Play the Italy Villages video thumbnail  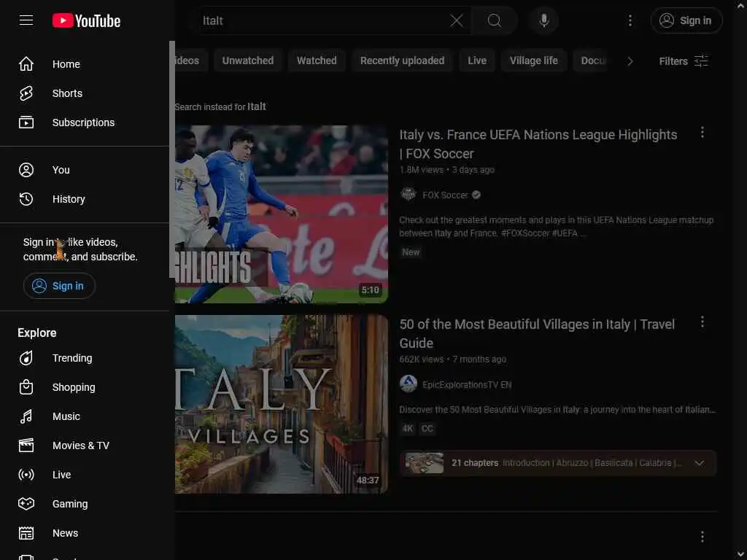point(282,404)
